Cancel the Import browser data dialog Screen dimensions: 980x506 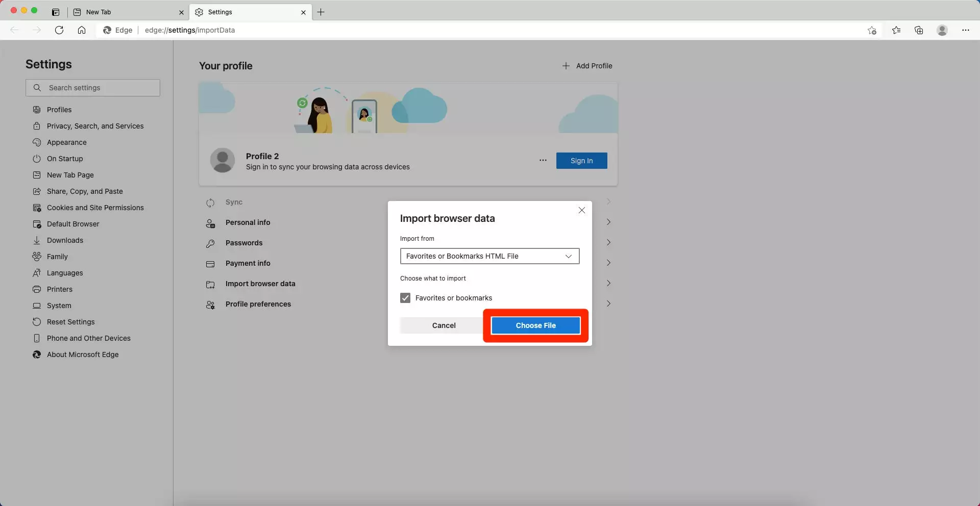click(x=444, y=325)
